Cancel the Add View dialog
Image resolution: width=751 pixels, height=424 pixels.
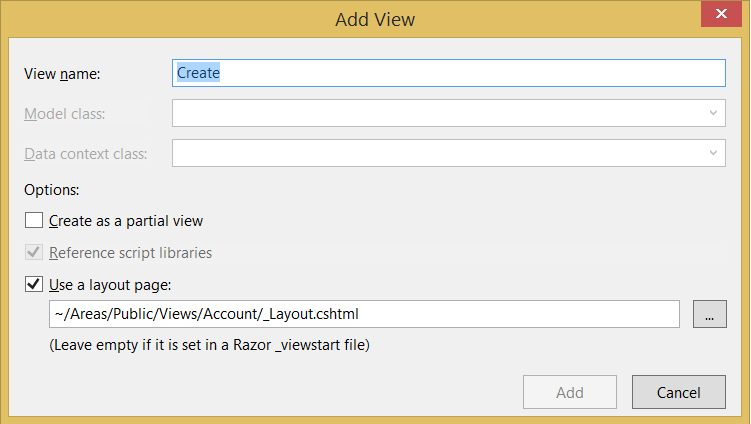pyautogui.click(x=679, y=393)
